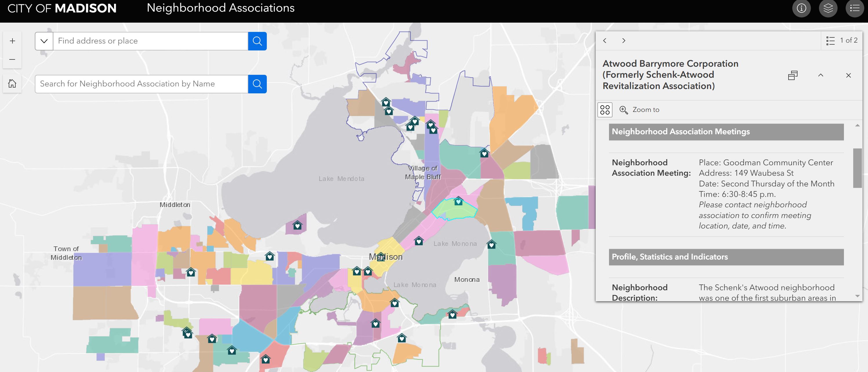Click the house marker west of Lake Monona label
Image resolution: width=868 pixels, height=372 pixels.
tap(419, 241)
